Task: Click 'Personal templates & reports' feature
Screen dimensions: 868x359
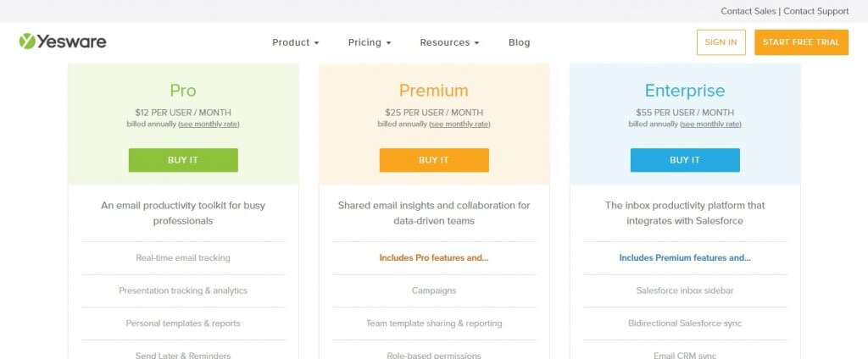Action: [x=183, y=323]
